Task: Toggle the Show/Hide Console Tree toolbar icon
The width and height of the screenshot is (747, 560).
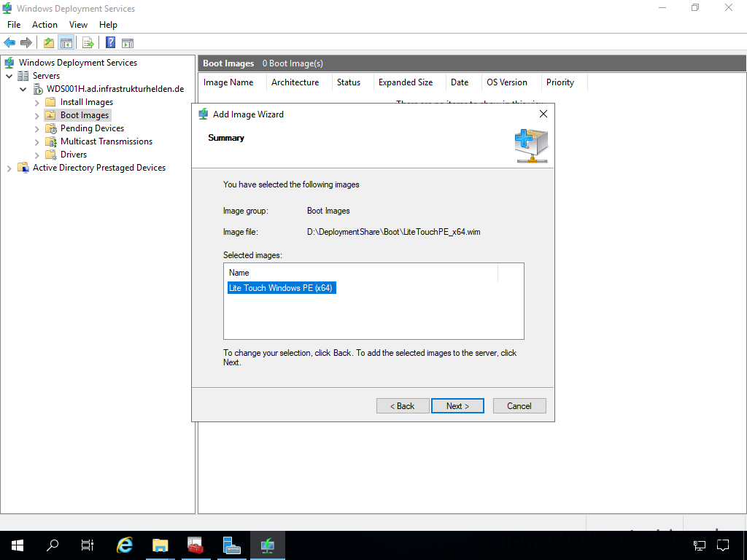Action: (x=66, y=43)
